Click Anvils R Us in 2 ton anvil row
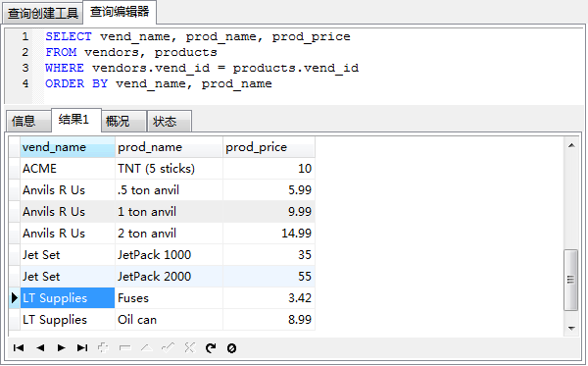 (x=68, y=234)
